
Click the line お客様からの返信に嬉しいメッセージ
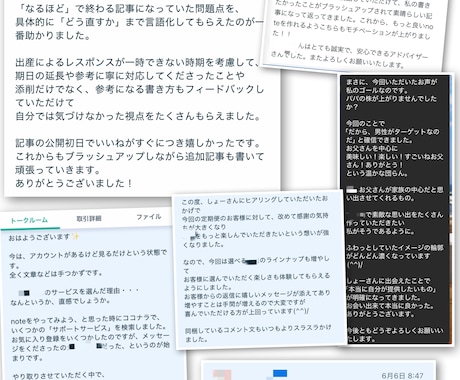pyautogui.click(x=257, y=294)
